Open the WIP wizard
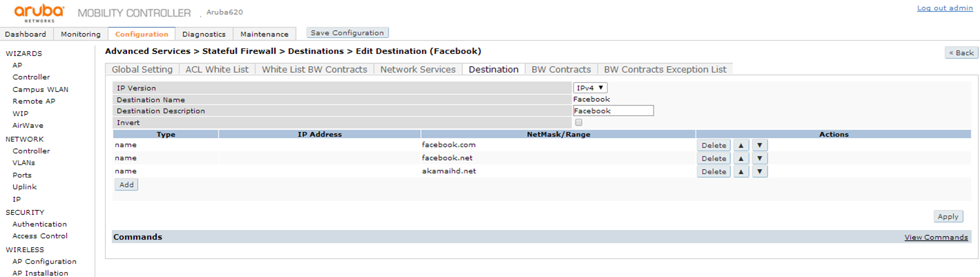This screenshot has height=277, width=980. pyautogui.click(x=20, y=113)
